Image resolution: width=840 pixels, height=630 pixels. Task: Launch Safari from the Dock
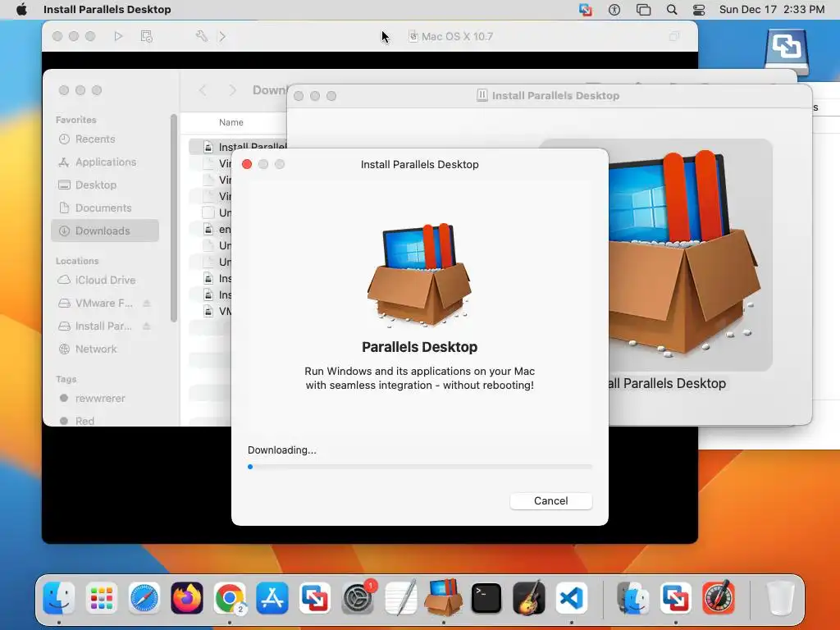coord(144,598)
